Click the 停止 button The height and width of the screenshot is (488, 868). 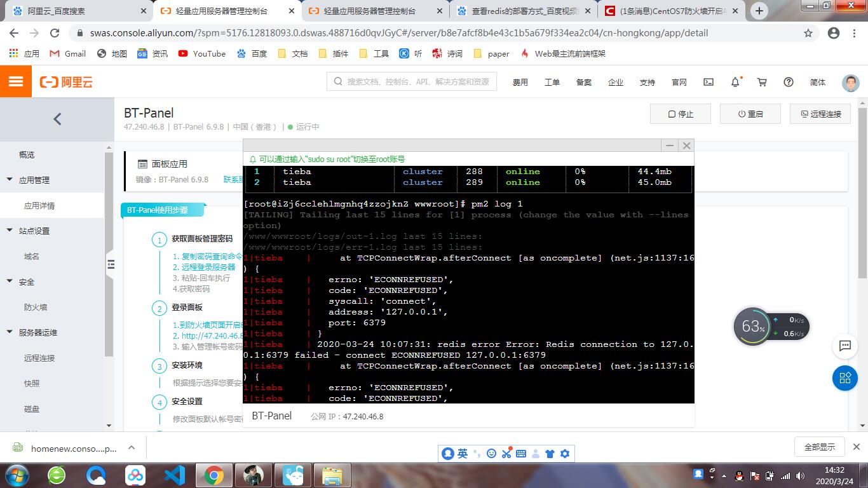click(681, 114)
